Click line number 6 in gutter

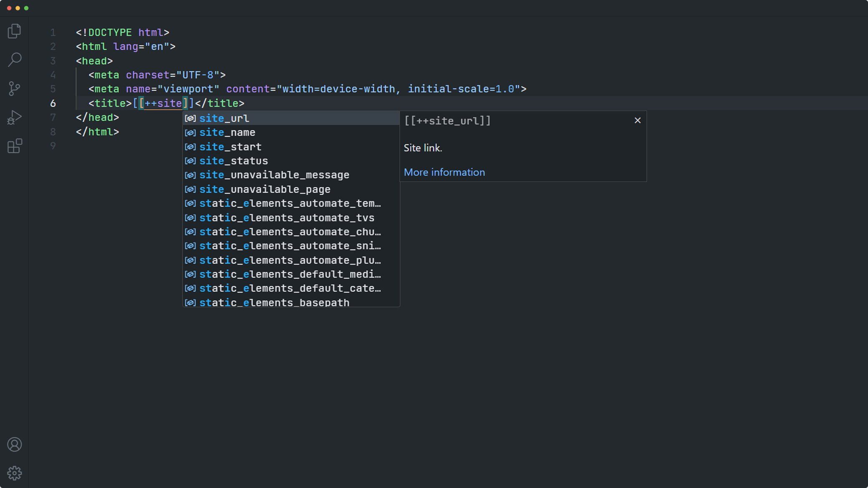click(x=53, y=103)
